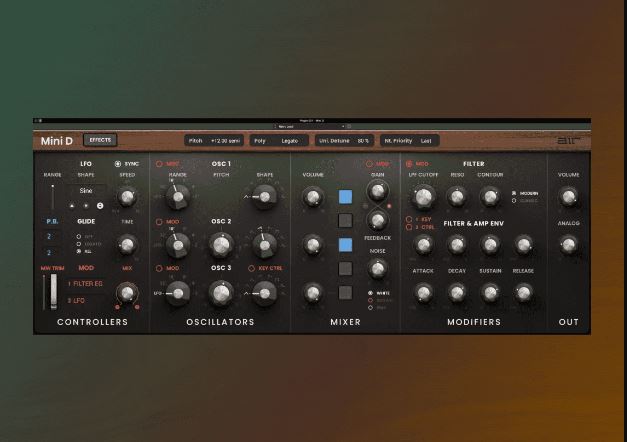
Task: Toggle the second gray mixer channel switch
Action: click(345, 220)
